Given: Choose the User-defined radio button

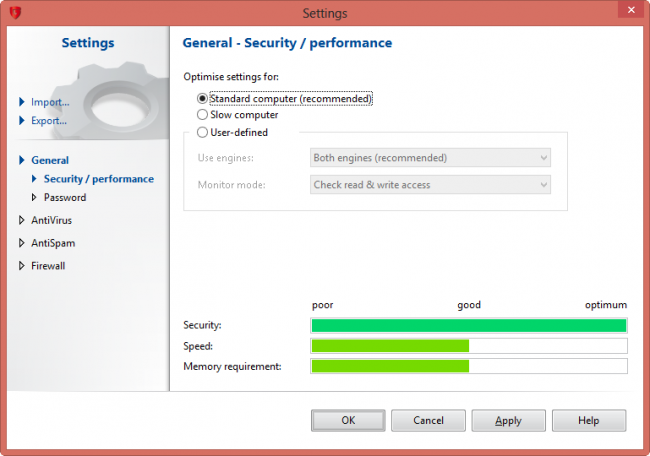Looking at the screenshot, I should [202, 132].
